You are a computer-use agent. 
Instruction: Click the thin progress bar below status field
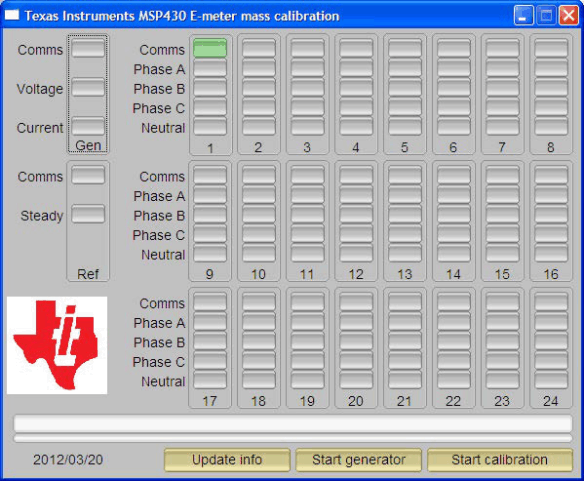(293, 438)
